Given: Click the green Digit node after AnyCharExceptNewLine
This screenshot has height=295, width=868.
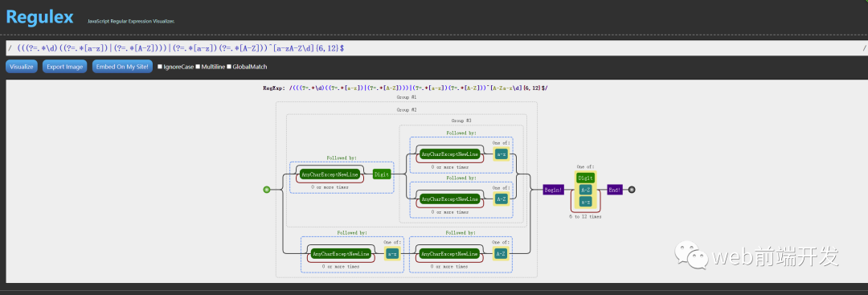Looking at the screenshot, I should (382, 174).
